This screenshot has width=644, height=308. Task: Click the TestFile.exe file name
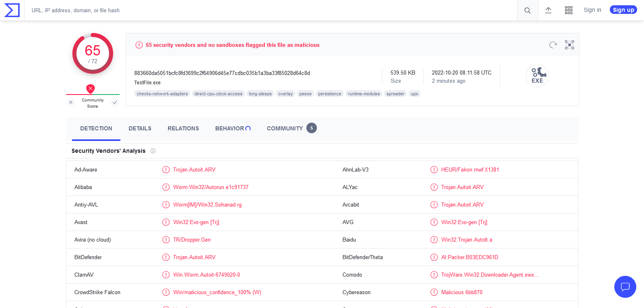147,83
